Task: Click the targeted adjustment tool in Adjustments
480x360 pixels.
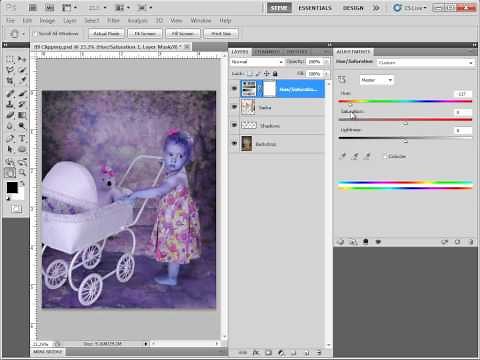Action: tap(342, 80)
